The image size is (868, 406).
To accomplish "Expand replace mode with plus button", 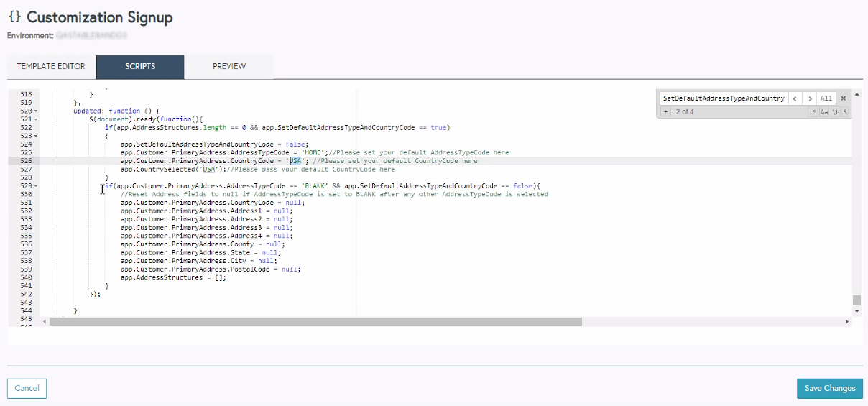I will click(665, 112).
